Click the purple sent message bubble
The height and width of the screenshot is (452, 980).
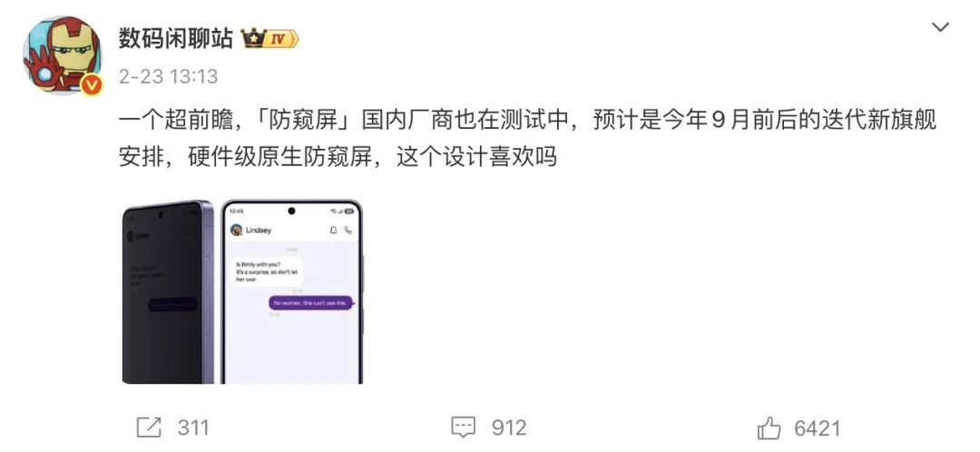pyautogui.click(x=310, y=302)
